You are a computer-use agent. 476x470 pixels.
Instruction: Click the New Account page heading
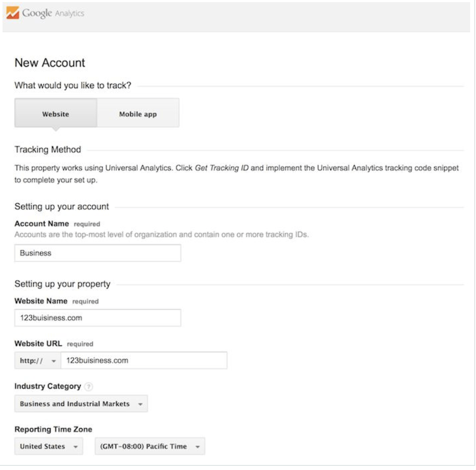click(x=50, y=63)
